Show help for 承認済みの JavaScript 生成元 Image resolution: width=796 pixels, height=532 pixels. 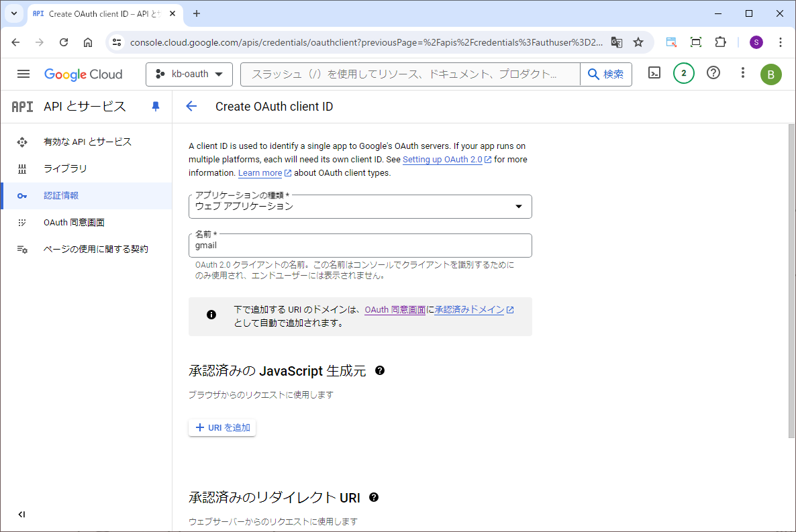[380, 370]
